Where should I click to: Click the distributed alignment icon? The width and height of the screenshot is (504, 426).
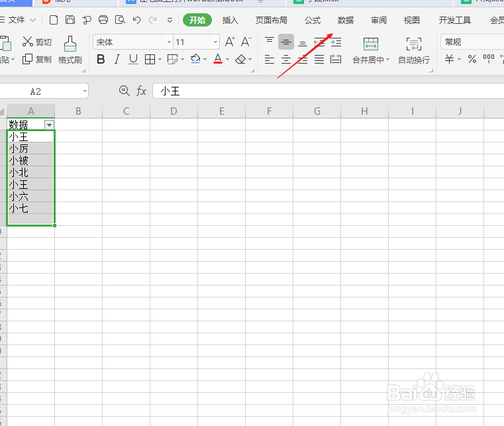pyautogui.click(x=336, y=59)
